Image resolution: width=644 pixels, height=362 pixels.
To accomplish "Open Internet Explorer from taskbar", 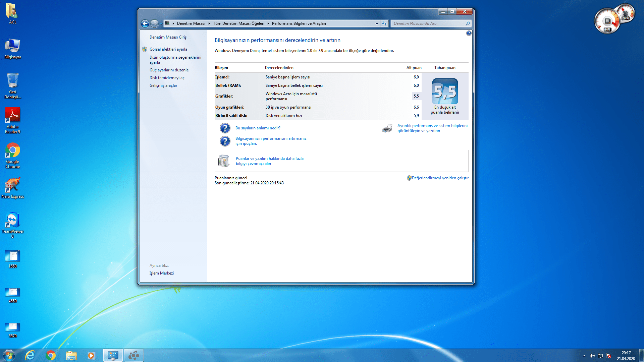I will coord(30,355).
